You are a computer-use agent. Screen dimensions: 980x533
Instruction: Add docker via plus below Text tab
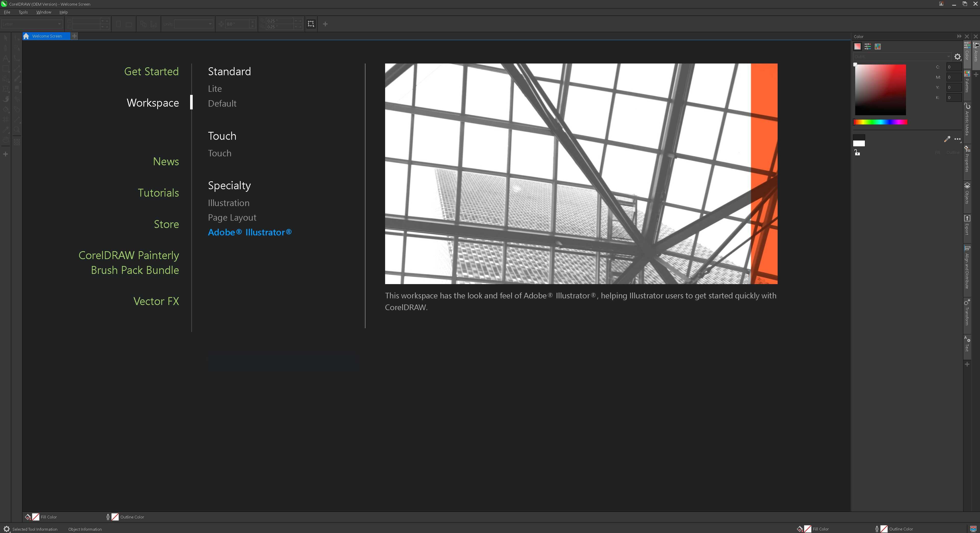click(x=967, y=364)
